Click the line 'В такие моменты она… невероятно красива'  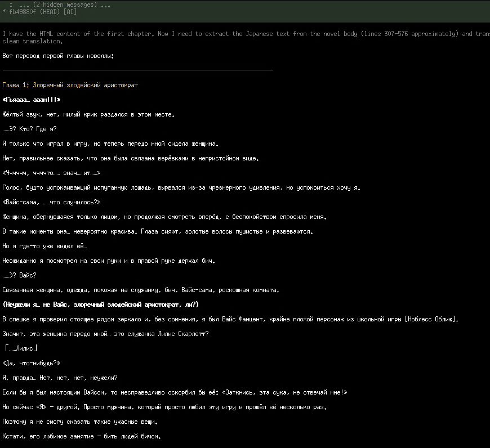[x=158, y=232]
